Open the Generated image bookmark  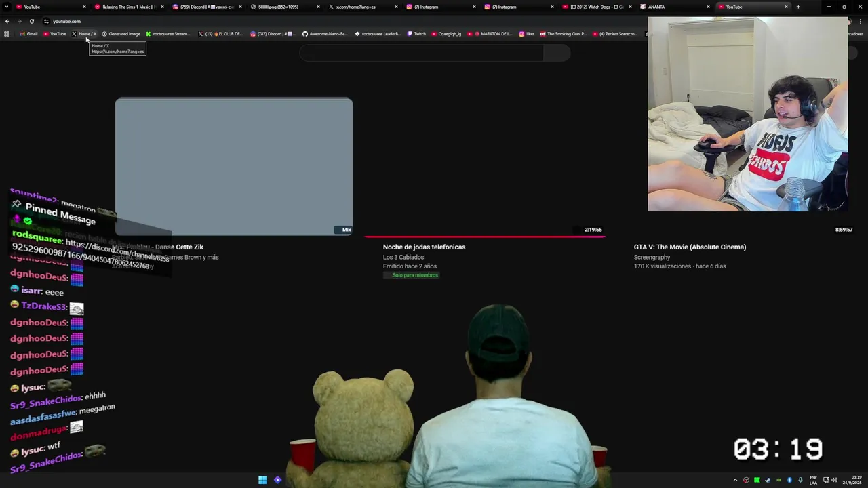pyautogui.click(x=121, y=34)
